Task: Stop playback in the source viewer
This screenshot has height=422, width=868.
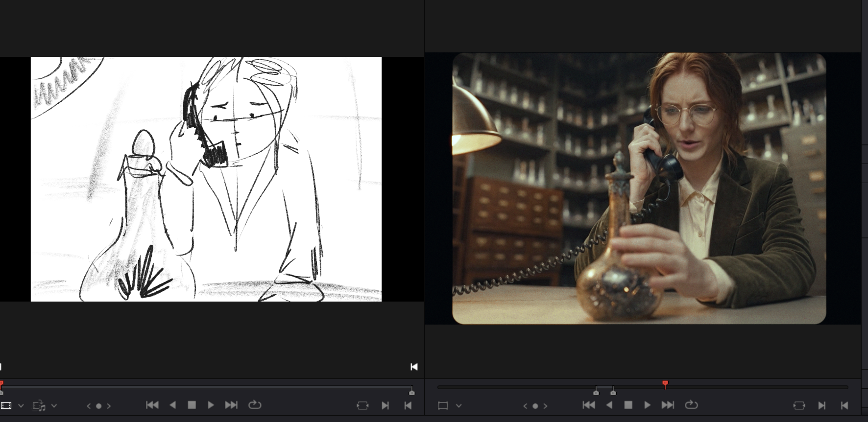Action: tap(192, 405)
